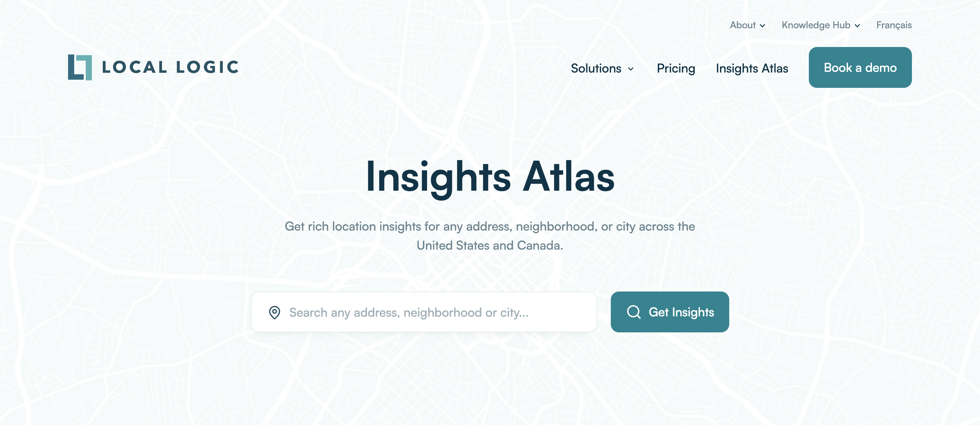Open the Pricing page
This screenshot has width=980, height=425.
click(x=676, y=67)
